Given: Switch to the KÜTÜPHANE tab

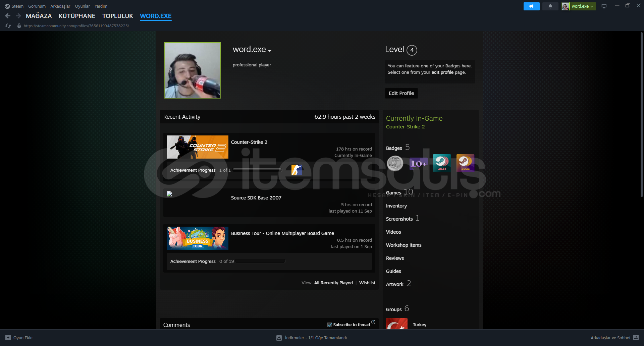Looking at the screenshot, I should coord(77,16).
